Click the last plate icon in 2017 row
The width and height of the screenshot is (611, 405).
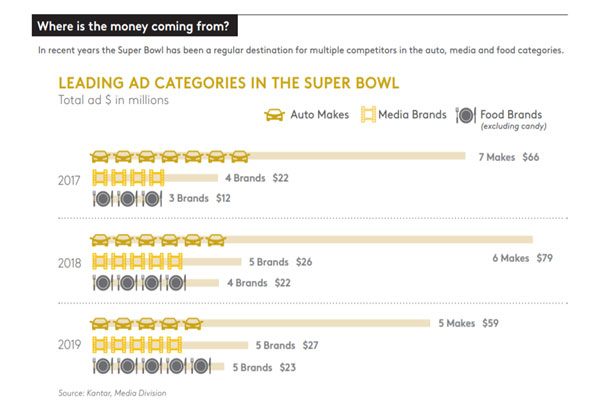153,198
